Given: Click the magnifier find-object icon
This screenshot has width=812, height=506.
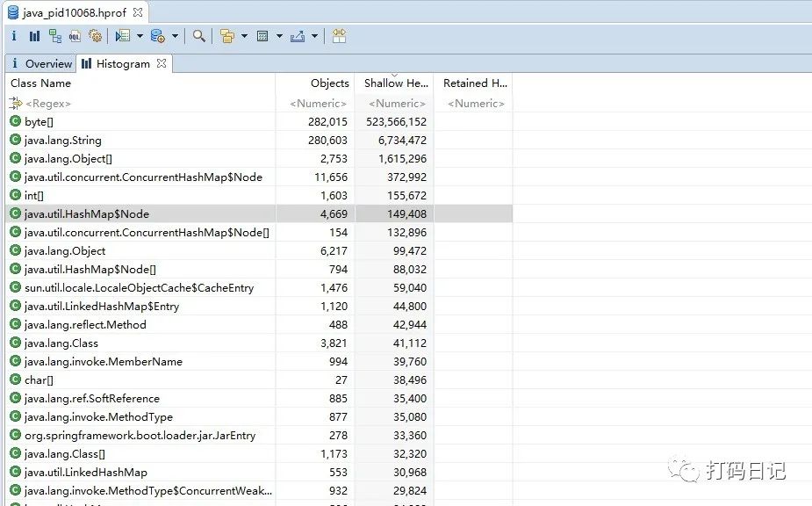Looking at the screenshot, I should [199, 36].
